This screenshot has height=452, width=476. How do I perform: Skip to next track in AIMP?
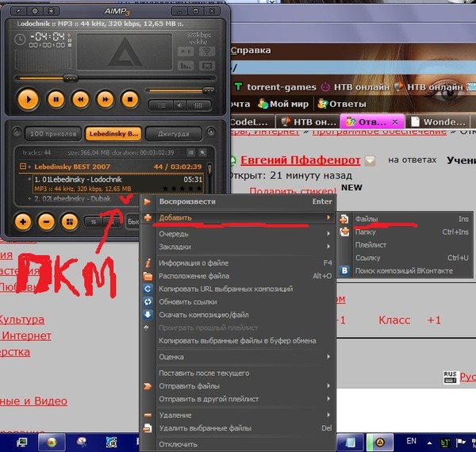(105, 99)
